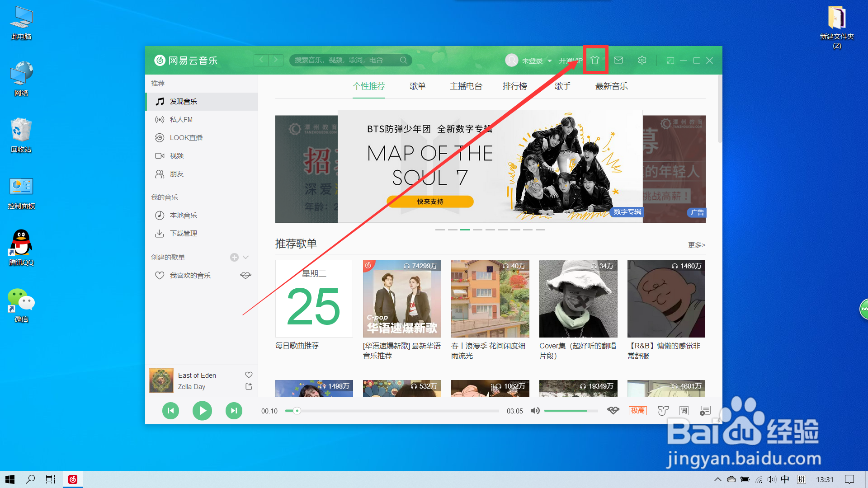Toggle heartbeat mode in player bar
The image size is (868, 488).
[x=613, y=411]
